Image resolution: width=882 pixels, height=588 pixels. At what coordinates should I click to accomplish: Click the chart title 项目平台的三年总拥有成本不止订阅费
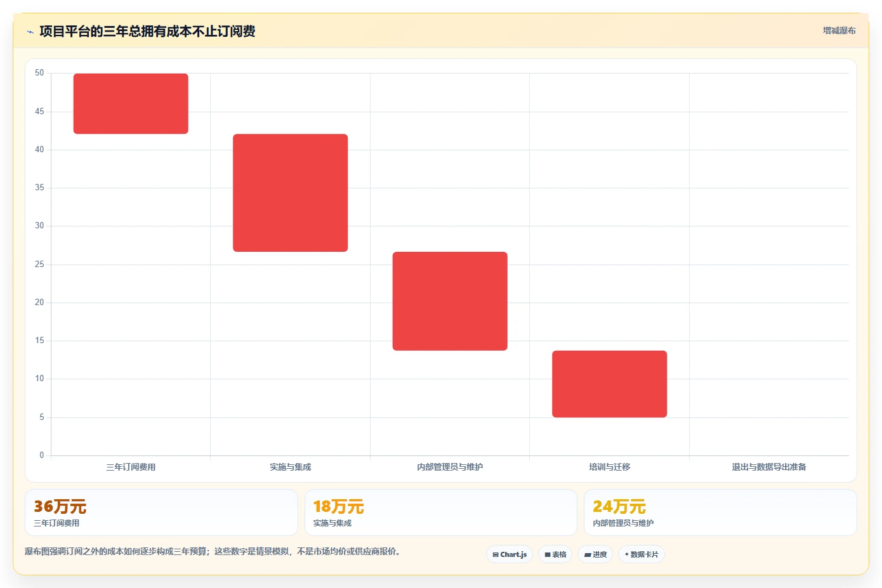pos(147,31)
